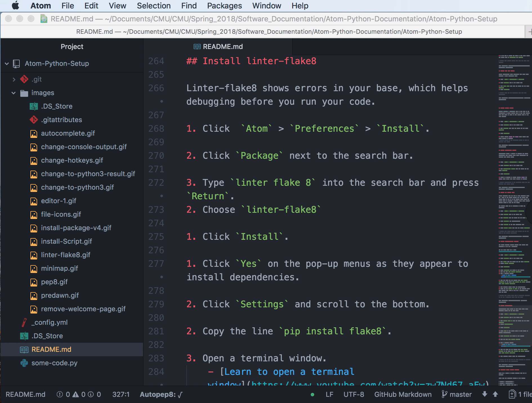Click the icon of .DS_Store inside images
The width and height of the screenshot is (532, 403).
tap(34, 106)
